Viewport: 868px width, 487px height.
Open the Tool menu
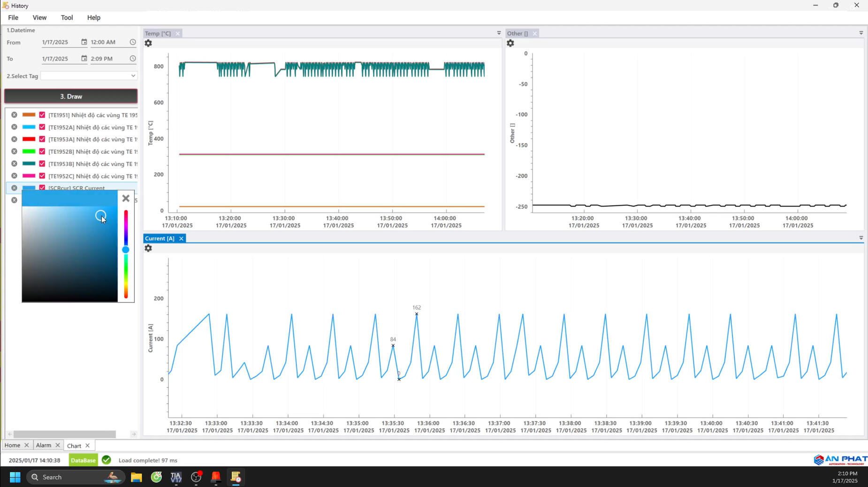coord(67,17)
